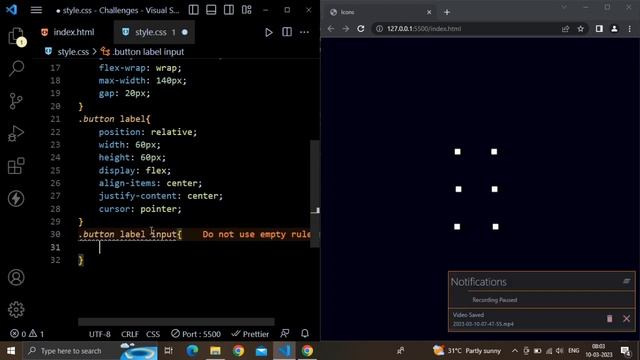
Task: Toggle the Chrome side panel icon
Action: (599, 29)
